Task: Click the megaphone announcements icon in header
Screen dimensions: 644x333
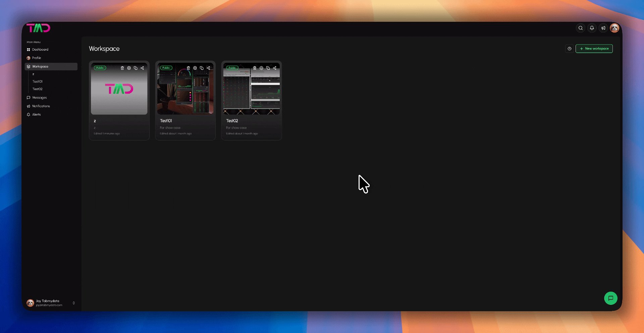Action: (x=603, y=28)
